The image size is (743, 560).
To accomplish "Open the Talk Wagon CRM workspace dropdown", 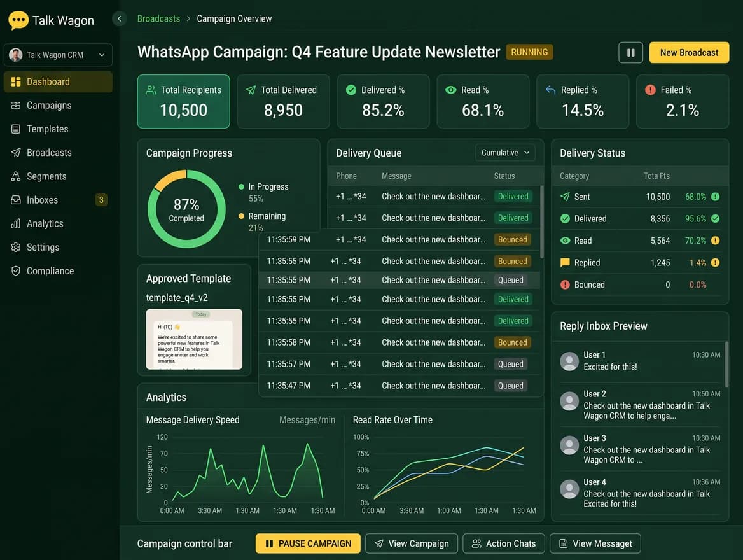I will (58, 55).
